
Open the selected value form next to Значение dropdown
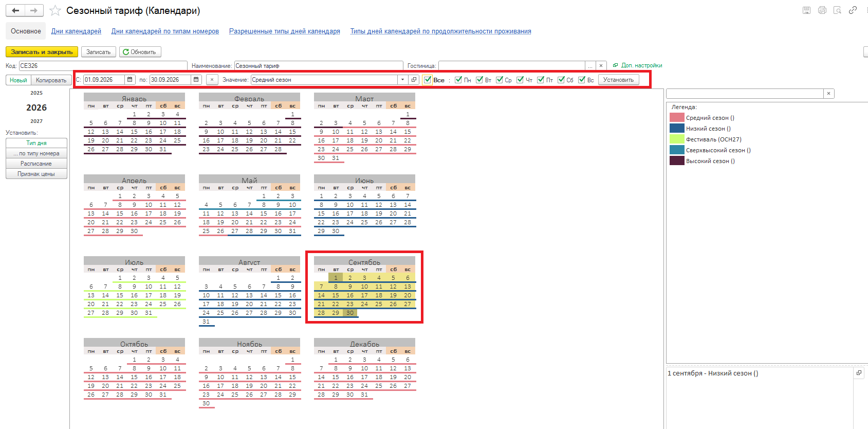[x=414, y=80]
